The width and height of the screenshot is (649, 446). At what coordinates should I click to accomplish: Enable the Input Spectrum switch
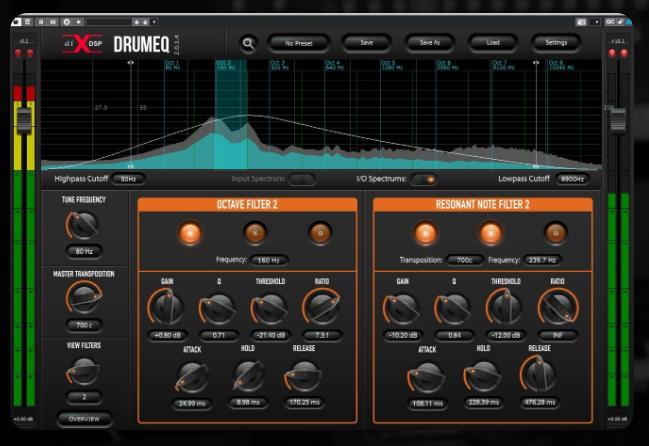click(302, 179)
